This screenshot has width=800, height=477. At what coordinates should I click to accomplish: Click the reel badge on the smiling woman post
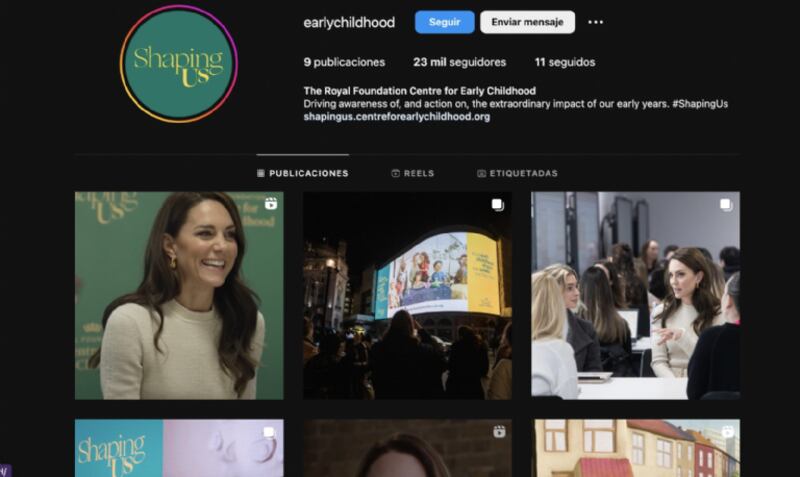271,204
